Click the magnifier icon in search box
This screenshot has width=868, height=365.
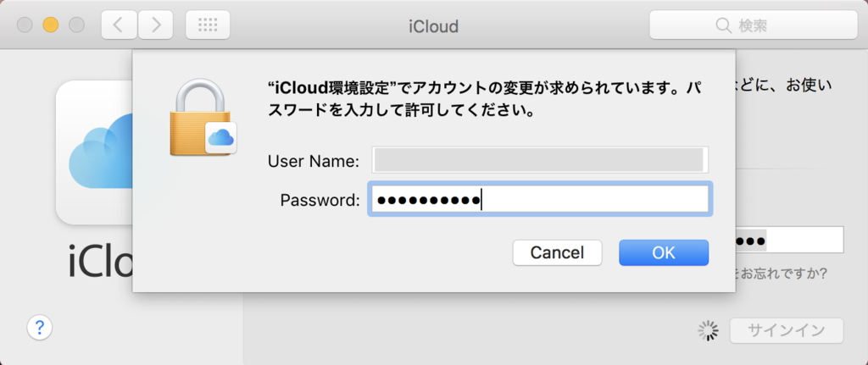(723, 26)
